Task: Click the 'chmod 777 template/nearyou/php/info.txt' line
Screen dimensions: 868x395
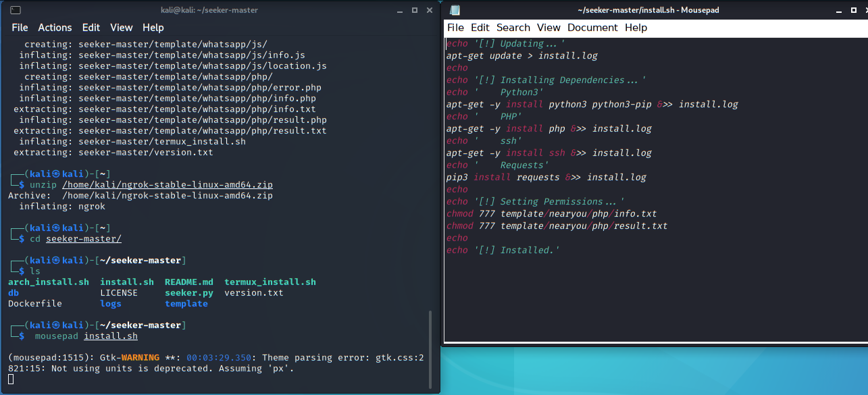Action: click(x=552, y=213)
